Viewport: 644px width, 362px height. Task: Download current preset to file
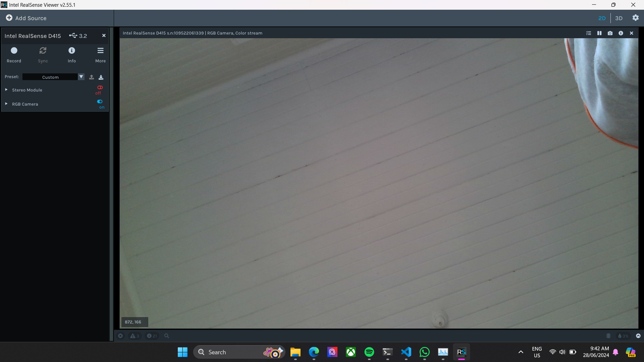point(101,77)
